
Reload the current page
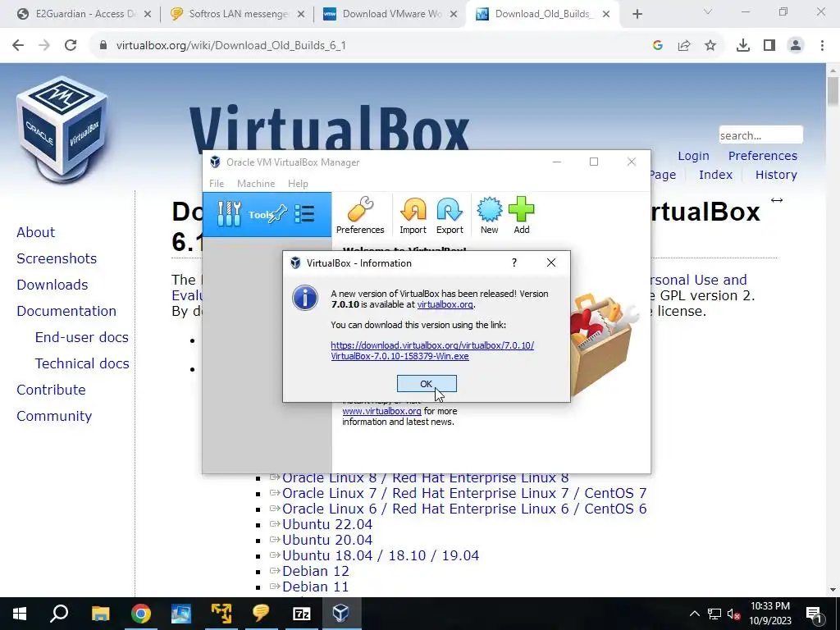point(71,45)
